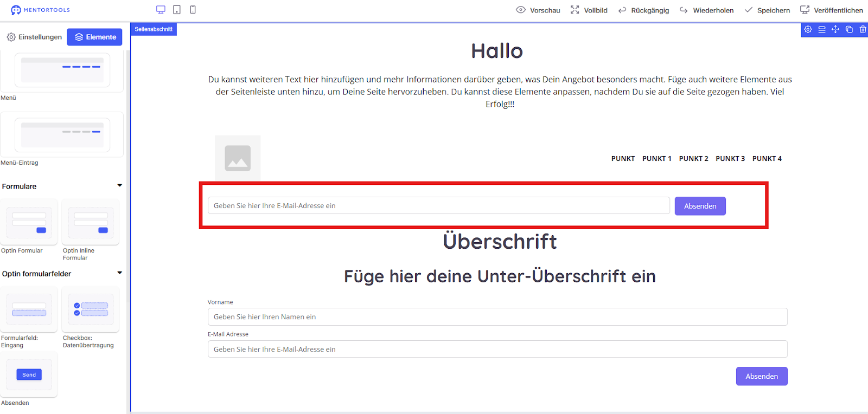Select Formularfeld: Eingang element
This screenshot has height=414, width=868.
[x=29, y=309]
